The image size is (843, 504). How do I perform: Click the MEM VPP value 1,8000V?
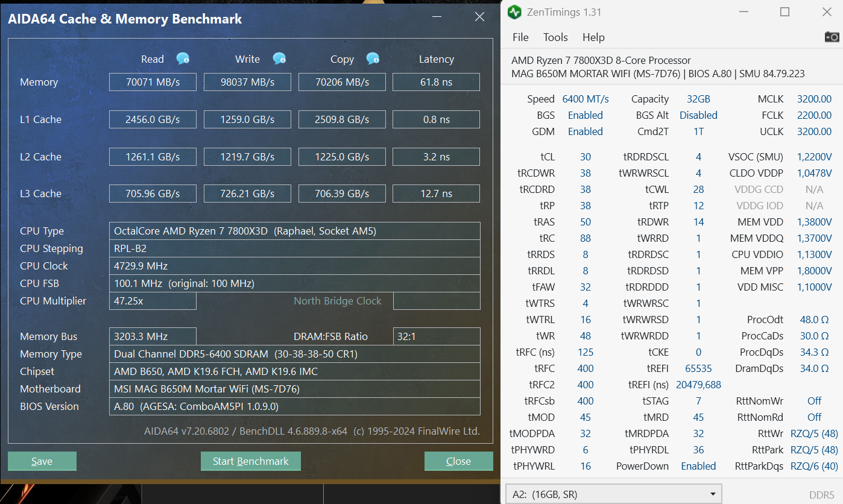point(814,271)
